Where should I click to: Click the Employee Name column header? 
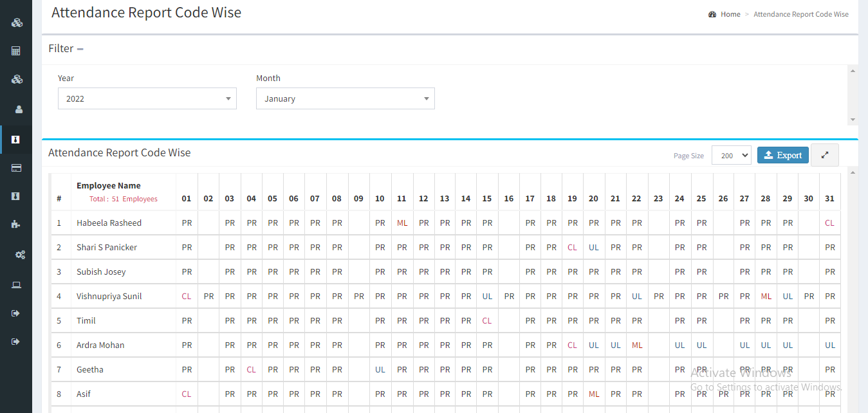coord(108,186)
